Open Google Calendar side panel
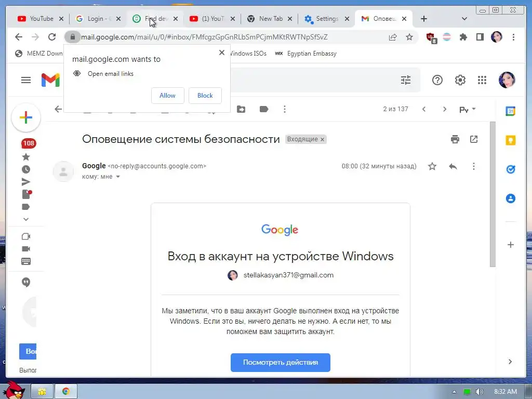 pos(511,111)
